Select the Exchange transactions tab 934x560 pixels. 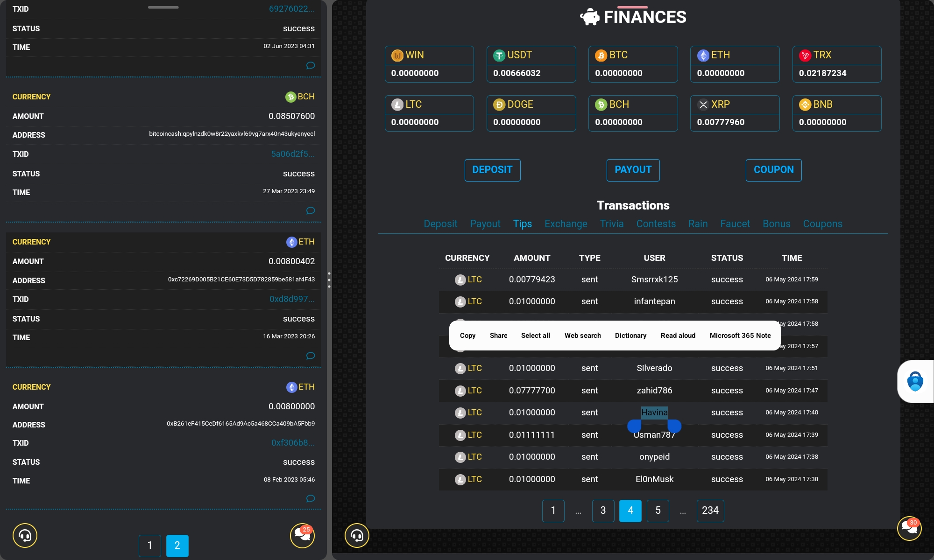pos(565,224)
